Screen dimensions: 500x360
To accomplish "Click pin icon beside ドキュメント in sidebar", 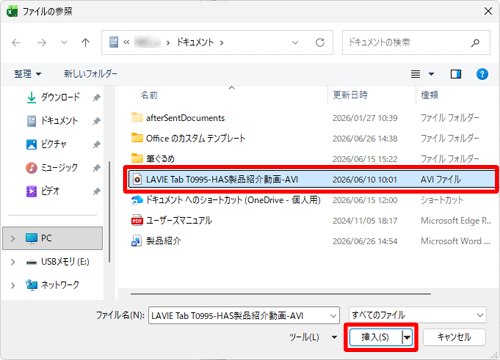I will pos(96,121).
